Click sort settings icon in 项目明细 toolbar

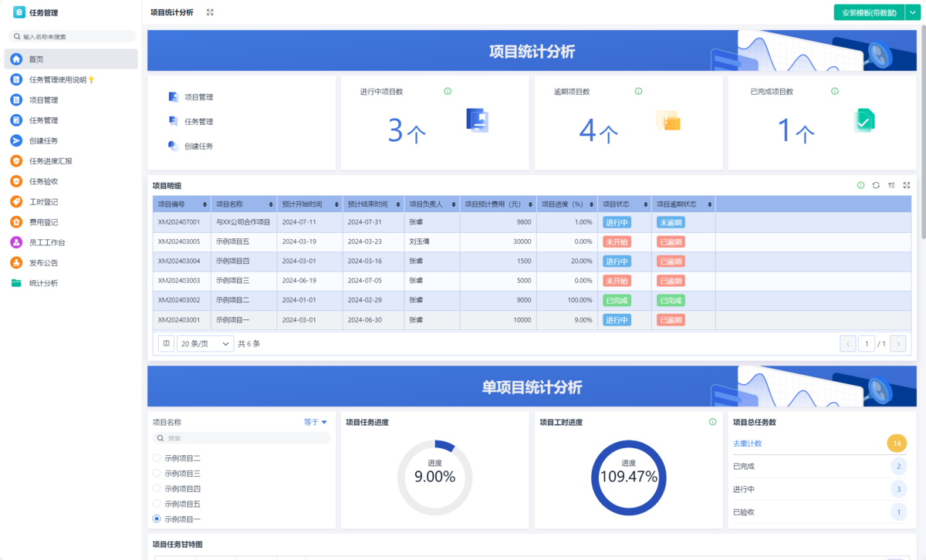891,185
